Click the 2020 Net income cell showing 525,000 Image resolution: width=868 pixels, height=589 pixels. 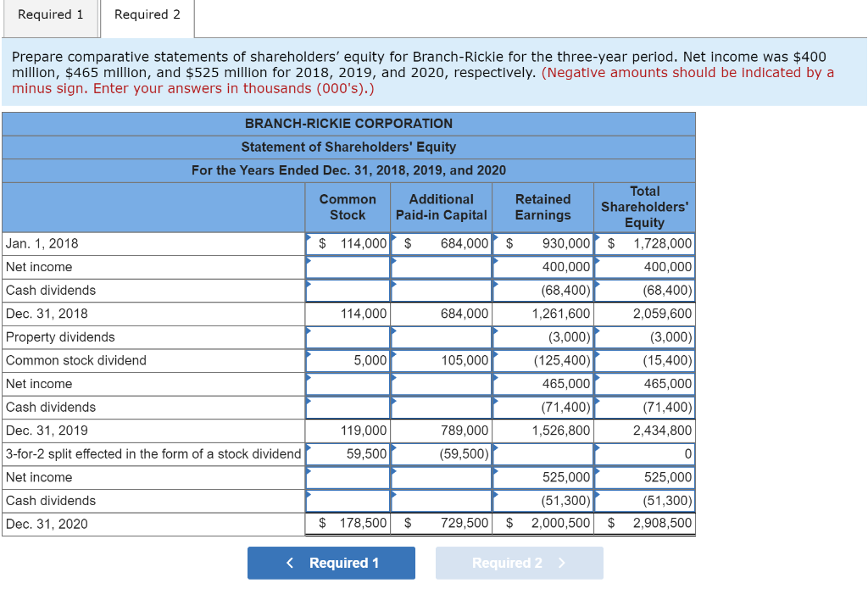[542, 477]
